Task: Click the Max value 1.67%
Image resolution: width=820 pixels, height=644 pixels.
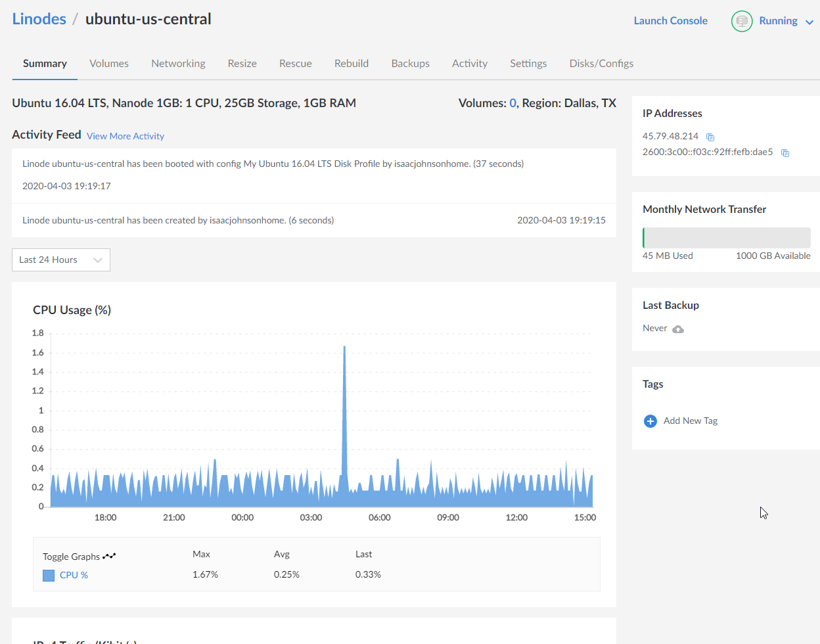Action: click(205, 575)
